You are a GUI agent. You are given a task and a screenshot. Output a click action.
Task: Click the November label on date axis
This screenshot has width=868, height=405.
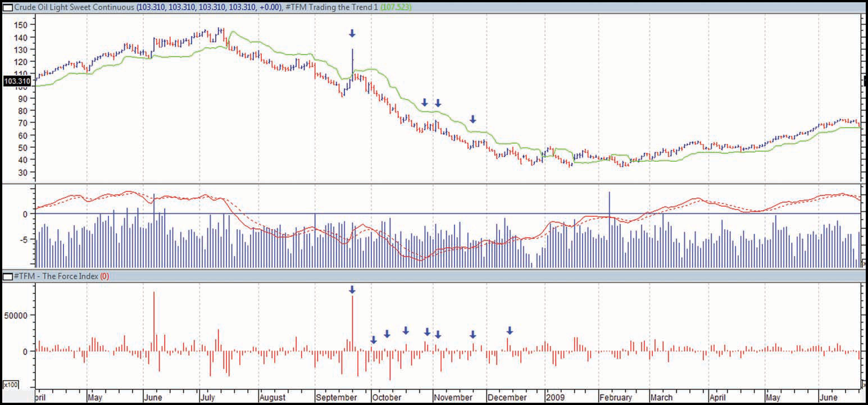click(453, 397)
